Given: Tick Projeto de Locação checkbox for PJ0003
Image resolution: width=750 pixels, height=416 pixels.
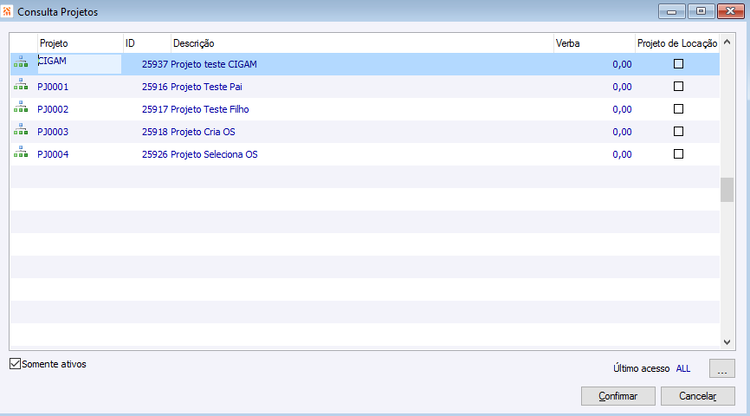Looking at the screenshot, I should click(x=678, y=131).
